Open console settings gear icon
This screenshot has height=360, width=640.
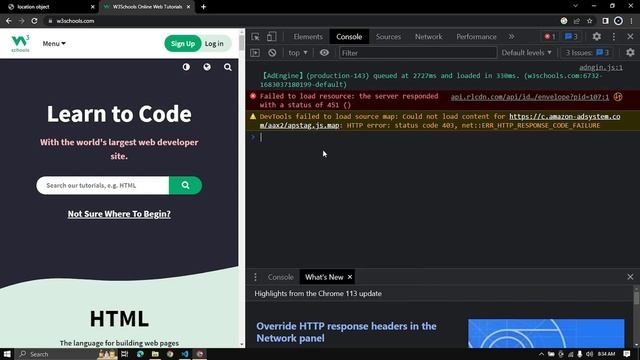pyautogui.click(x=630, y=53)
